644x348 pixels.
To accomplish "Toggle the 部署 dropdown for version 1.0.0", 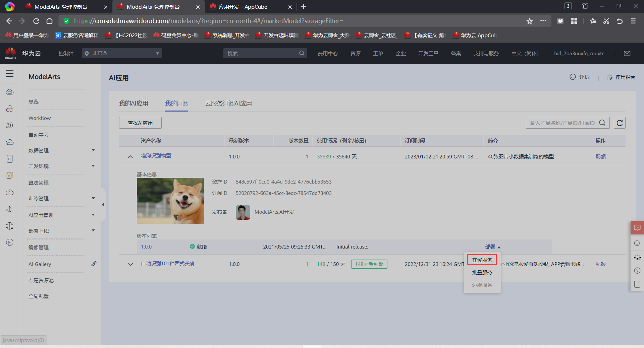I will pyautogui.click(x=493, y=247).
